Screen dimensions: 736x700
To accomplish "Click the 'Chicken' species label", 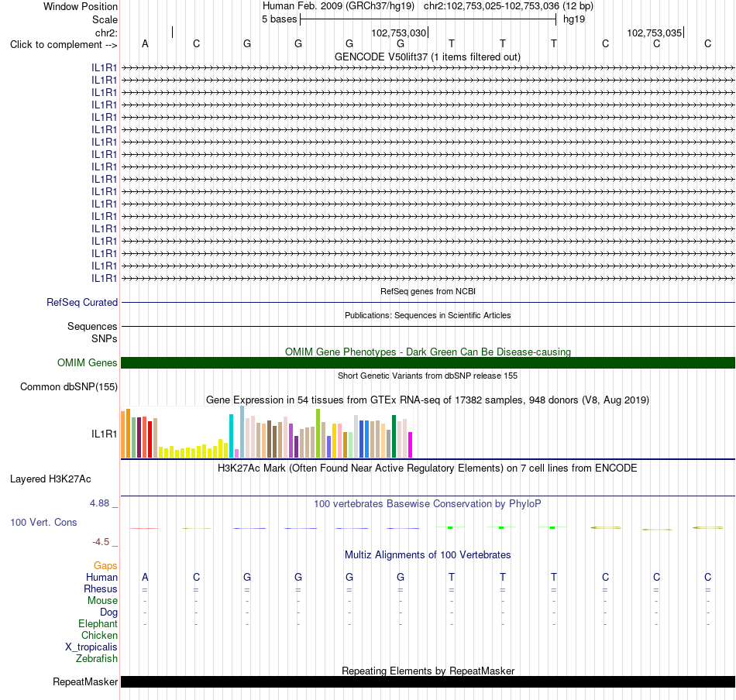I will [x=99, y=635].
